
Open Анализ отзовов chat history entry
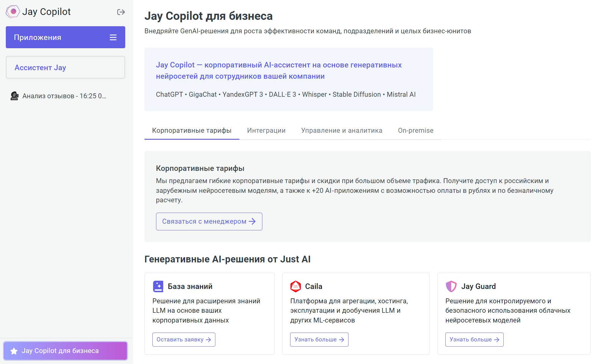click(x=64, y=96)
